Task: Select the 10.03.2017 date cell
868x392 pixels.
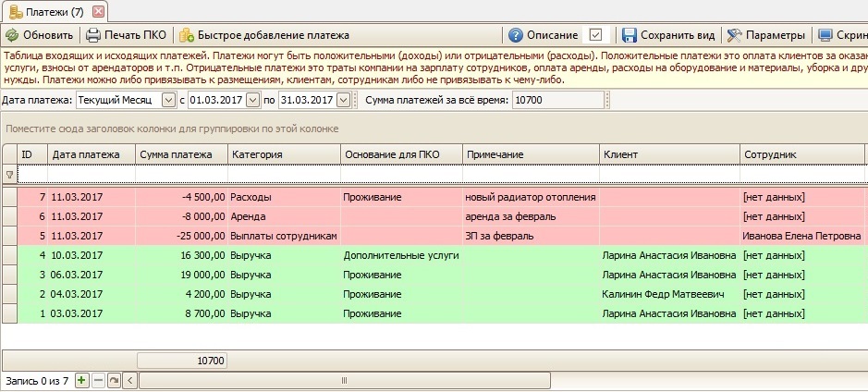Action: pos(92,255)
